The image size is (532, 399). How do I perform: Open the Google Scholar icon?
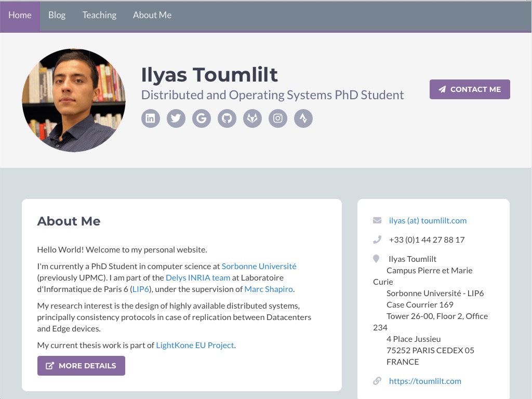pyautogui.click(x=201, y=118)
